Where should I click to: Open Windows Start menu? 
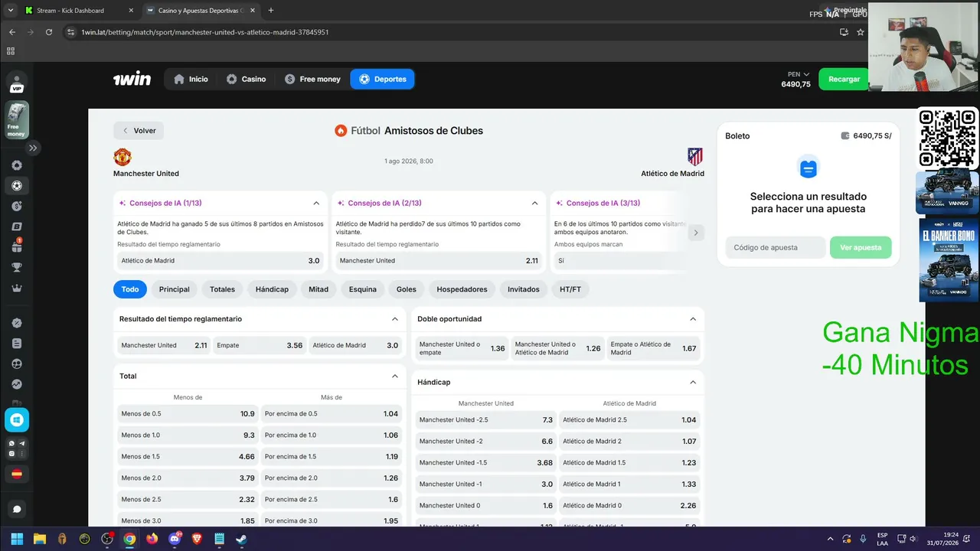[x=17, y=539]
